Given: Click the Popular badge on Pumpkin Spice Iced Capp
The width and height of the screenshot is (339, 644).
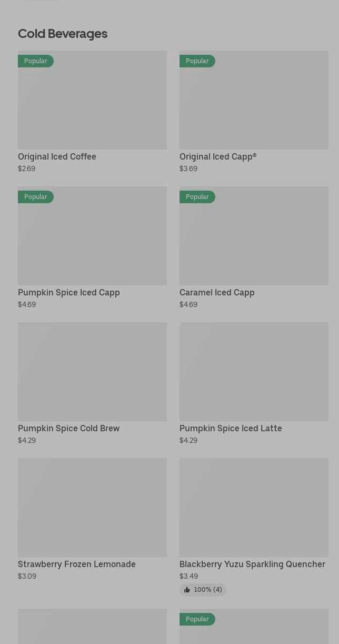Looking at the screenshot, I should 36,197.
